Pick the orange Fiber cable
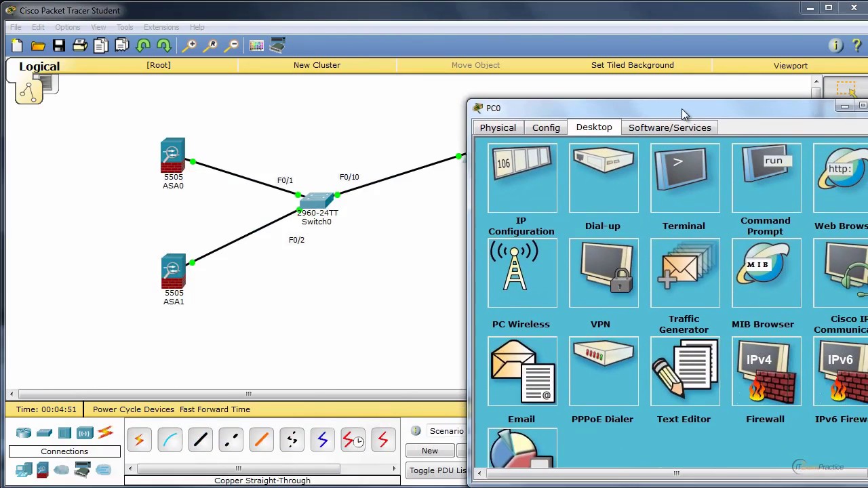868x488 pixels. pyautogui.click(x=261, y=440)
